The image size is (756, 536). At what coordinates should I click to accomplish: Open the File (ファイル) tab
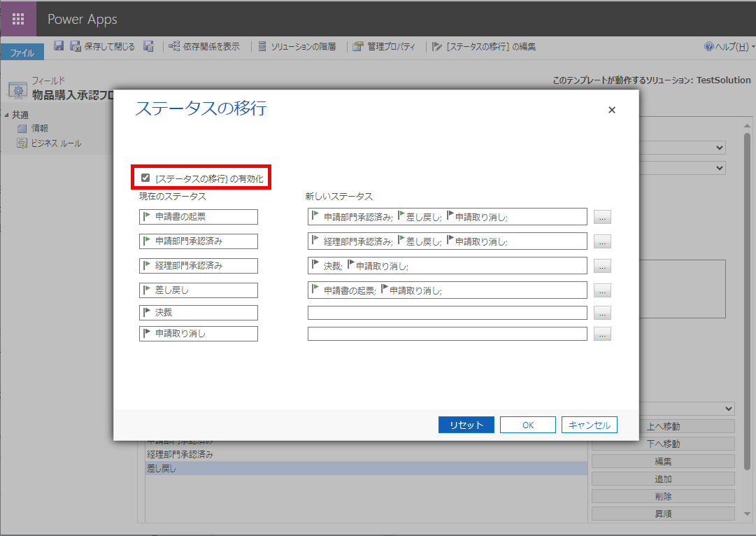[22, 52]
